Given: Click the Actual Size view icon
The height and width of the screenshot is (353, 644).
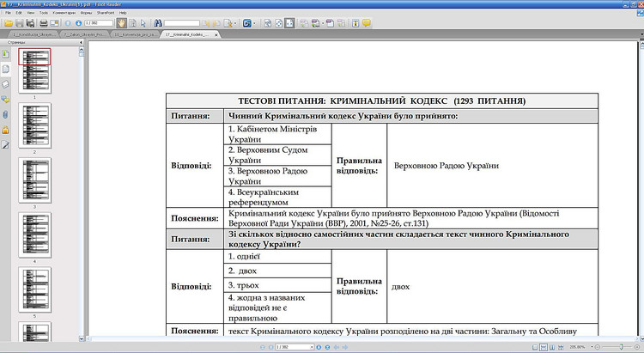Looking at the screenshot, I should [268, 23].
